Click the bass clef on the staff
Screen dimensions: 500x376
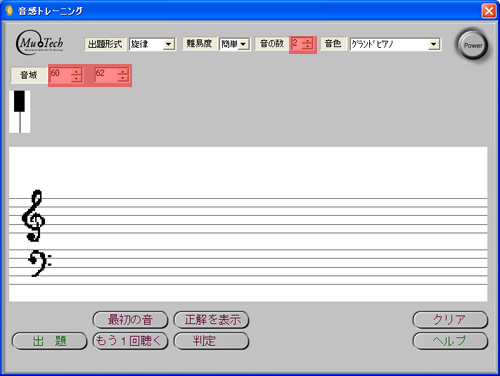[x=40, y=263]
